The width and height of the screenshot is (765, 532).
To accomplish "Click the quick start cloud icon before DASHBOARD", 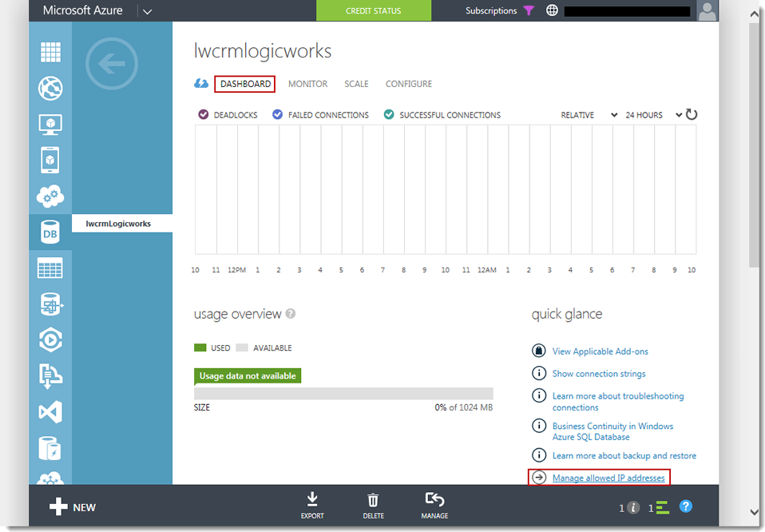I will (201, 83).
